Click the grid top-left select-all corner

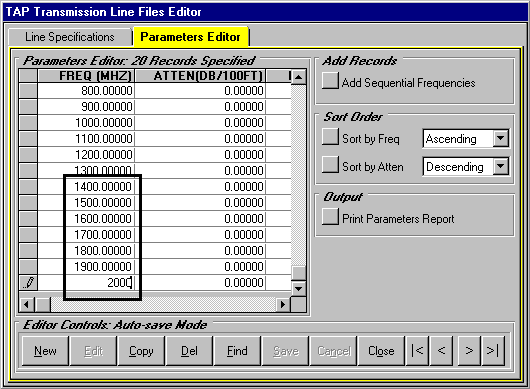point(28,76)
